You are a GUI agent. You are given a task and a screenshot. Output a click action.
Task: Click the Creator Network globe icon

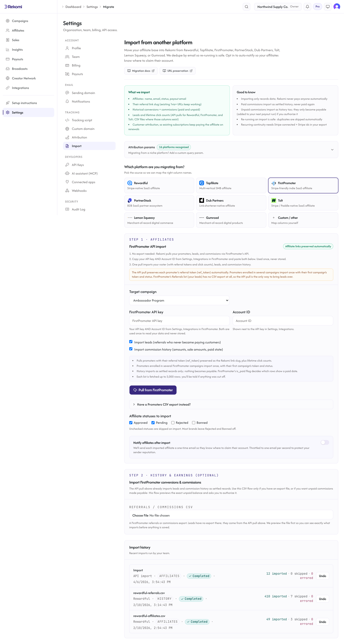coord(8,78)
